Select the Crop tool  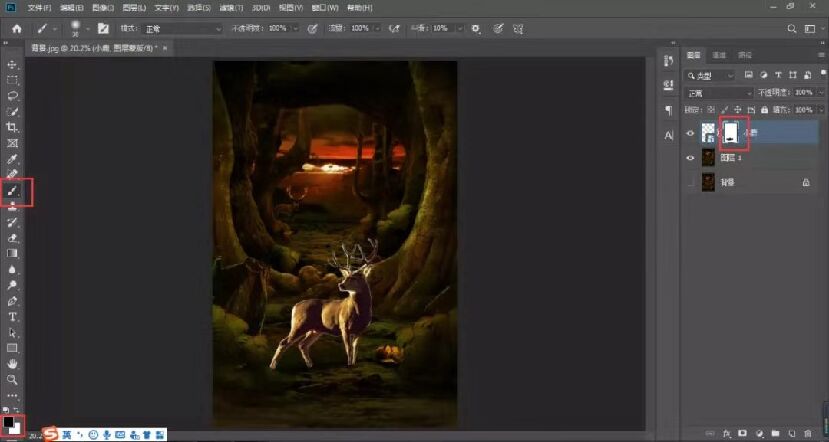click(12, 127)
